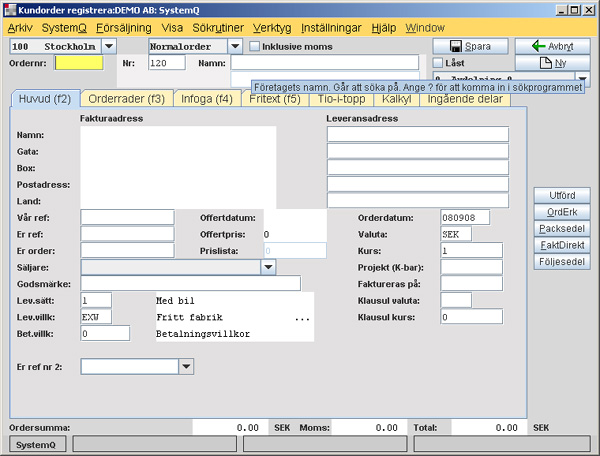600x456 pixels.
Task: Click the FaktDirekt button
Action: [562, 245]
